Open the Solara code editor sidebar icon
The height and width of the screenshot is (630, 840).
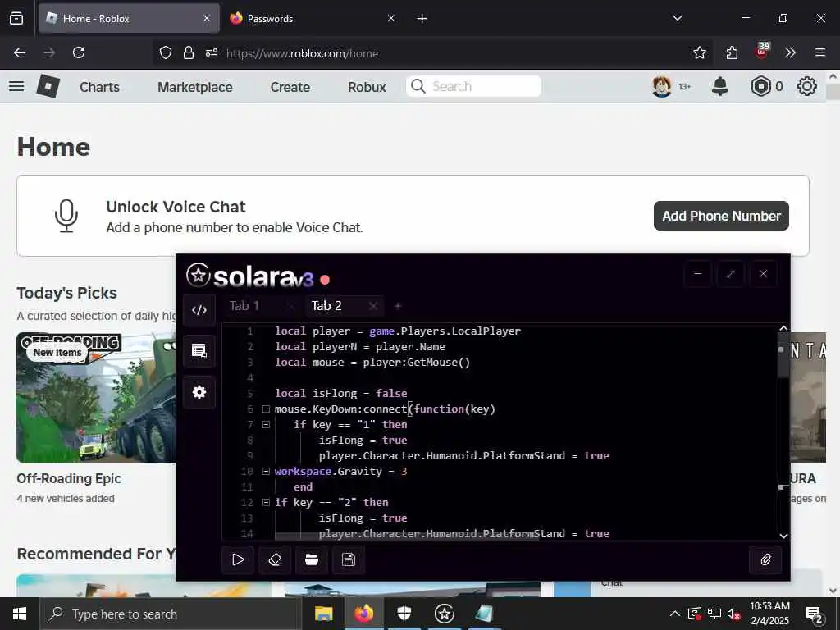(199, 309)
